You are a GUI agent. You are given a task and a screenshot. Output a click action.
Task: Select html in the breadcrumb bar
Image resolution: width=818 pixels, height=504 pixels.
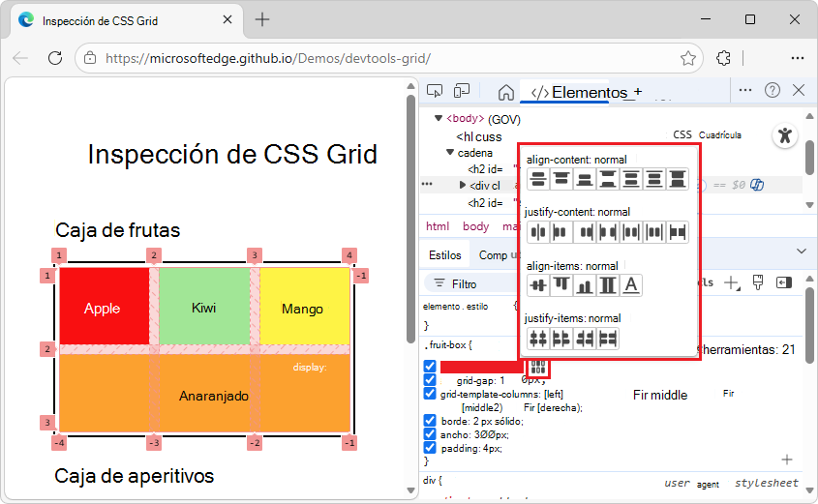coord(438,226)
